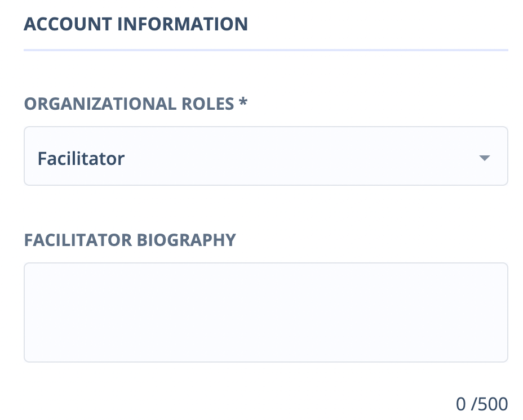523x420 pixels.
Task: Click the selected Facilitator value
Action: click(x=81, y=159)
